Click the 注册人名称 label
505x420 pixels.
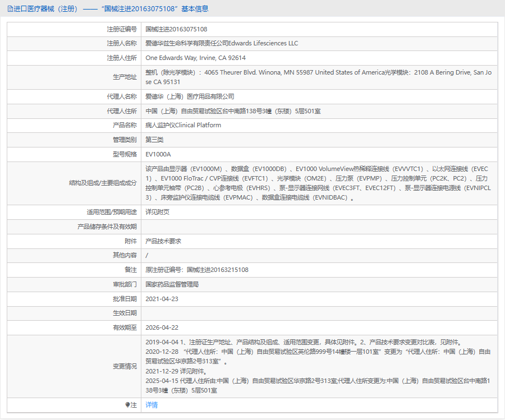[x=122, y=43]
